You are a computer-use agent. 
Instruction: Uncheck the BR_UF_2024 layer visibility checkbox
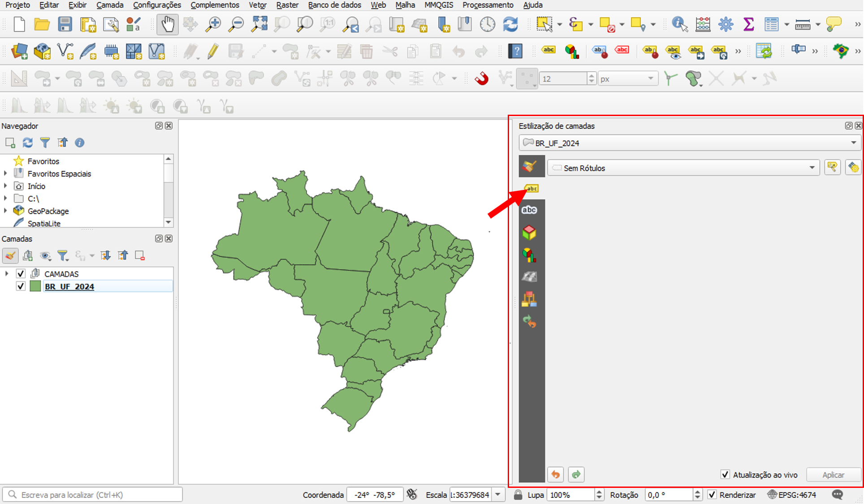(x=21, y=286)
